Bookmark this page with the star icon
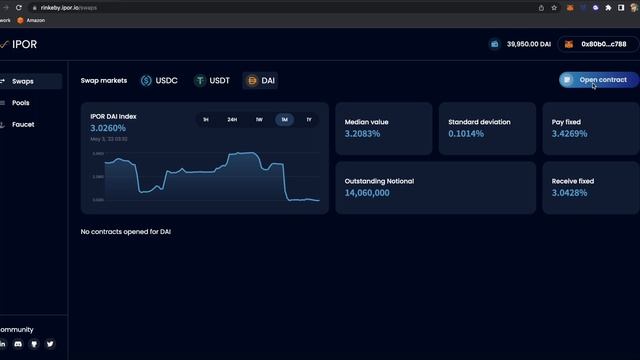 pos(554,8)
